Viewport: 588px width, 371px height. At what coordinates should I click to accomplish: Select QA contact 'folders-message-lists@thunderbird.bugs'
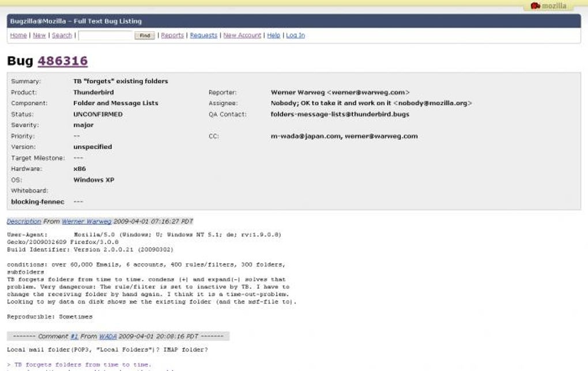point(340,114)
